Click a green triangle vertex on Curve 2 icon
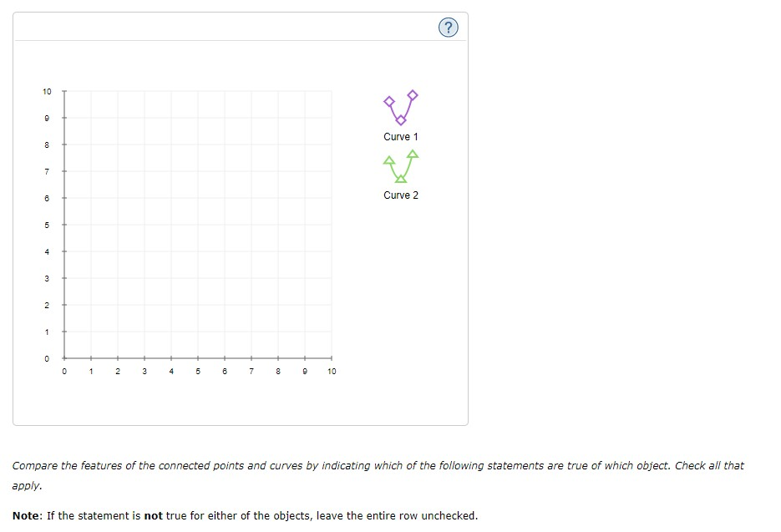Image resolution: width=781 pixels, height=532 pixels. point(389,159)
